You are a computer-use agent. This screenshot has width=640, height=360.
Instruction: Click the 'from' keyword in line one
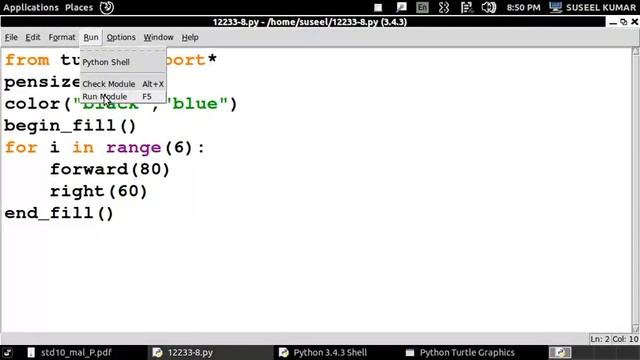(x=27, y=60)
